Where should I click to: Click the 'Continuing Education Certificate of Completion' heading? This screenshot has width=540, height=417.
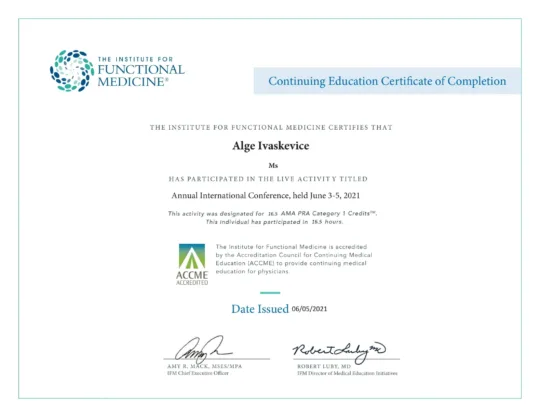click(387, 81)
